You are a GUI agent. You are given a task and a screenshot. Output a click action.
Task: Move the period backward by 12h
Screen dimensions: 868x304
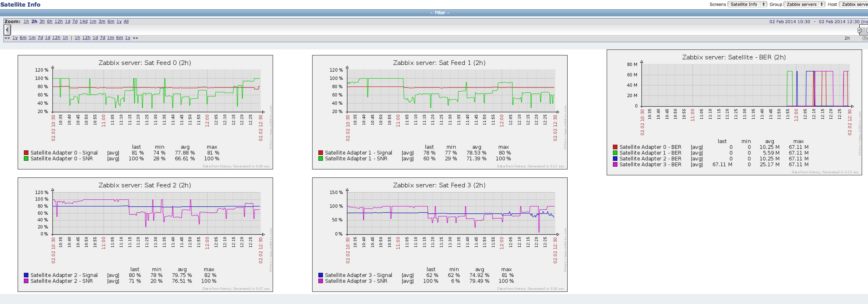pos(56,38)
